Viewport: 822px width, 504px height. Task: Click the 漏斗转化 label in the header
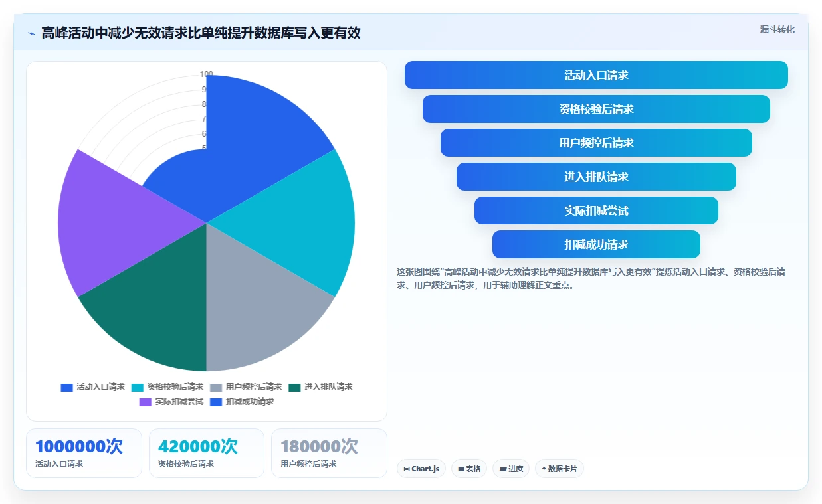[x=777, y=29]
